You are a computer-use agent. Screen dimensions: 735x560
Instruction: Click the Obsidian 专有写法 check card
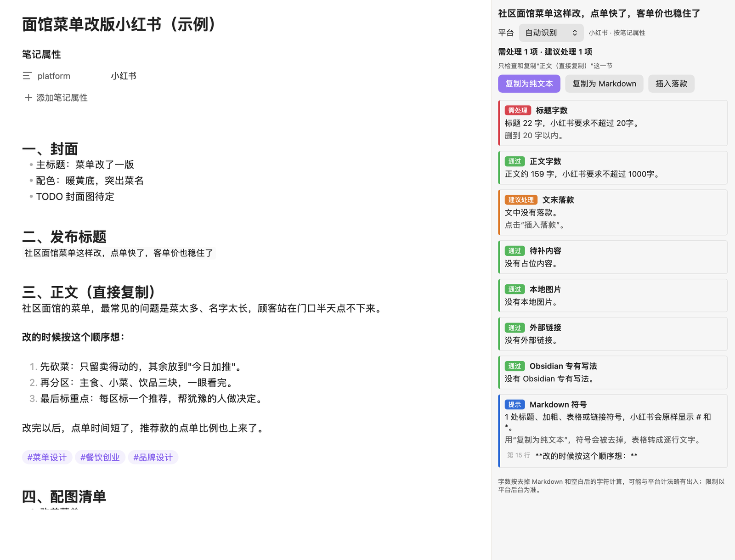(613, 373)
